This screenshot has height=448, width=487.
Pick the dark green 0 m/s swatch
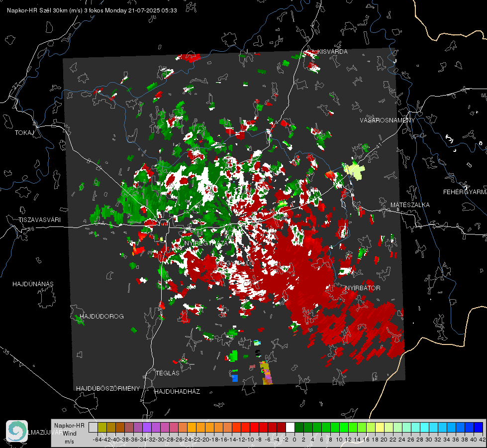pyautogui.click(x=299, y=428)
